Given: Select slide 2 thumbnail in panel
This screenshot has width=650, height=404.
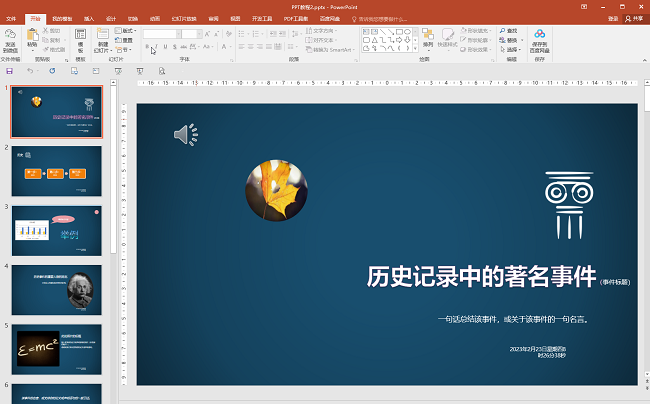Looking at the screenshot, I should (57, 171).
